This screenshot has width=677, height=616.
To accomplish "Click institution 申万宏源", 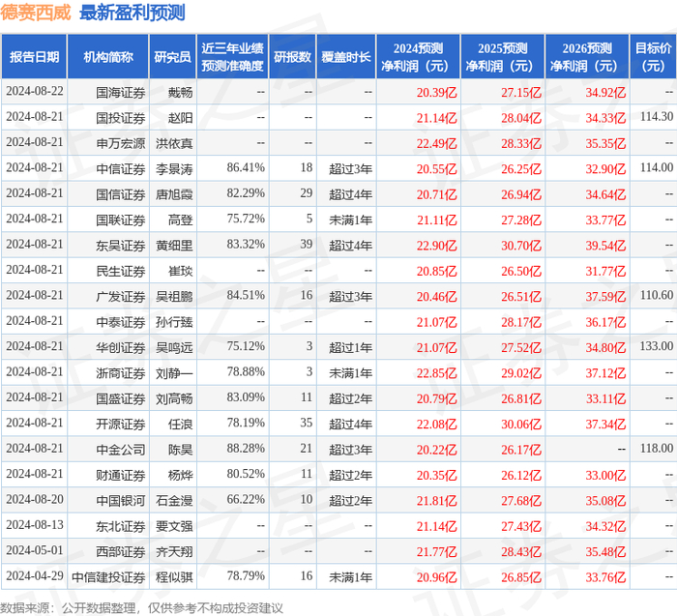I will click(121, 143).
